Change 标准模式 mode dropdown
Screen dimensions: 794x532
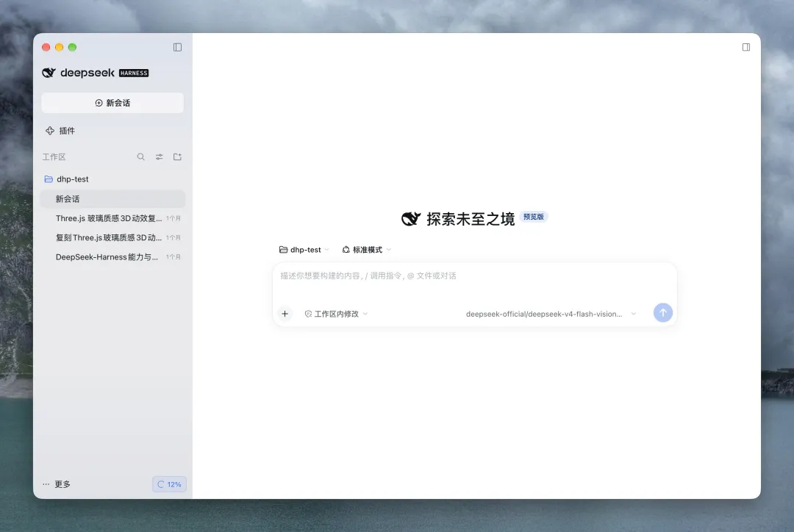click(x=367, y=250)
